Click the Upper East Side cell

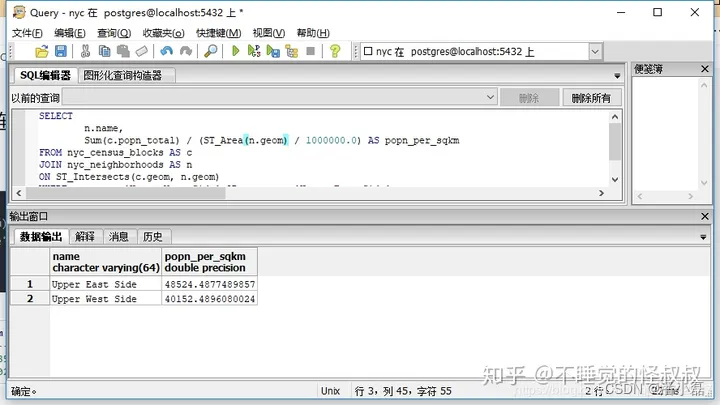coord(106,284)
